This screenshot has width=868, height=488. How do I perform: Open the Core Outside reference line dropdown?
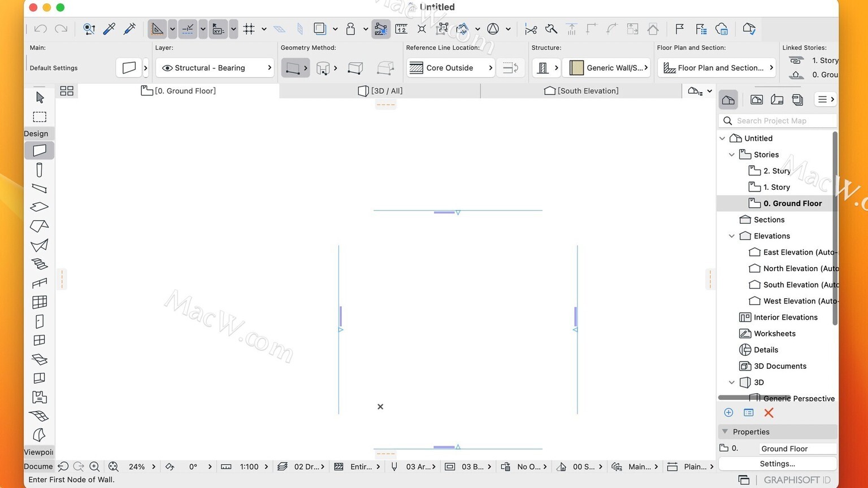[450, 68]
